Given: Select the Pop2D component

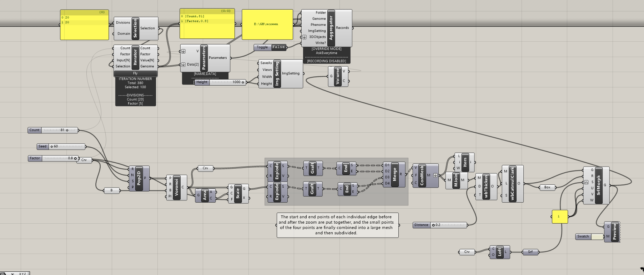Looking at the screenshot, I should [x=139, y=178].
